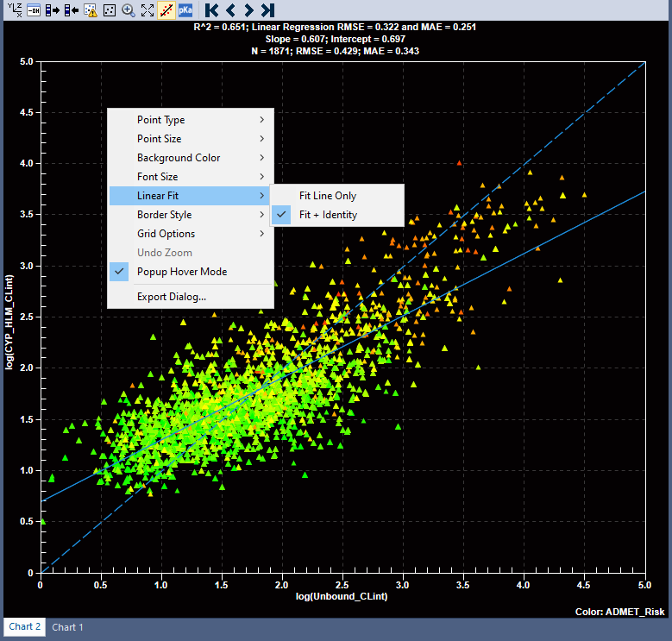Toggle the linear regression line icon

click(166, 10)
